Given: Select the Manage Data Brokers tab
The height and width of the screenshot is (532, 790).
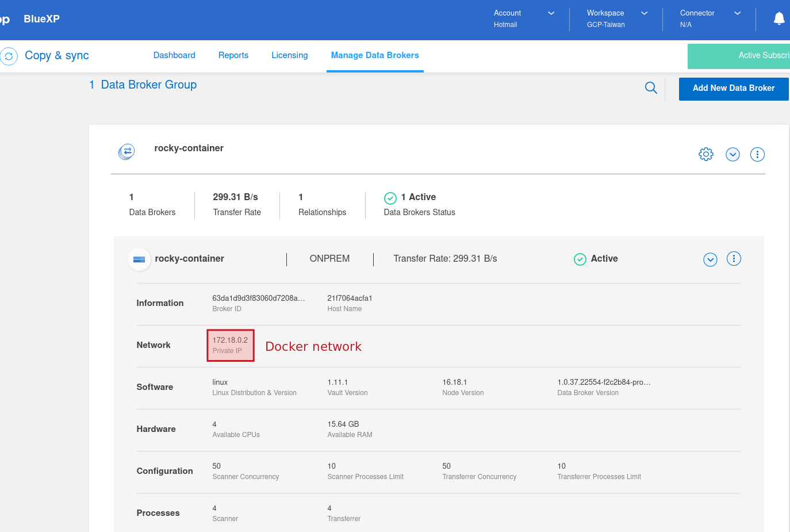Looking at the screenshot, I should tap(375, 55).
